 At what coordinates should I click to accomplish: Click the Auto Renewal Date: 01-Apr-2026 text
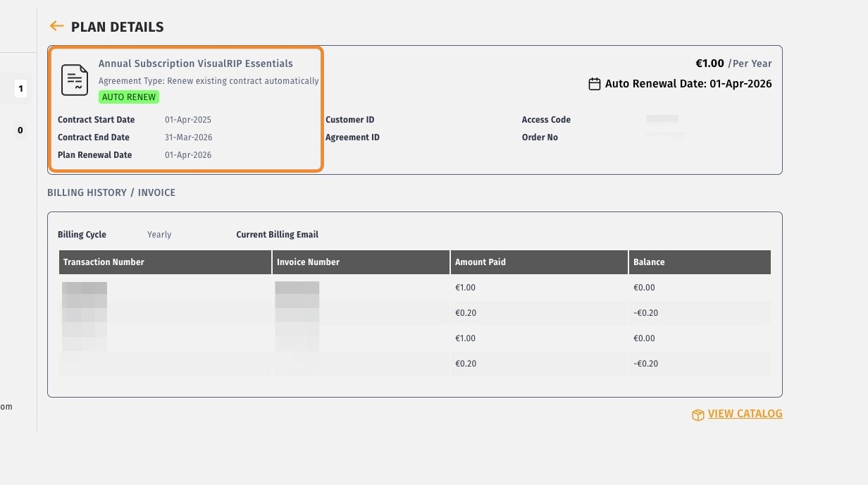pos(688,84)
